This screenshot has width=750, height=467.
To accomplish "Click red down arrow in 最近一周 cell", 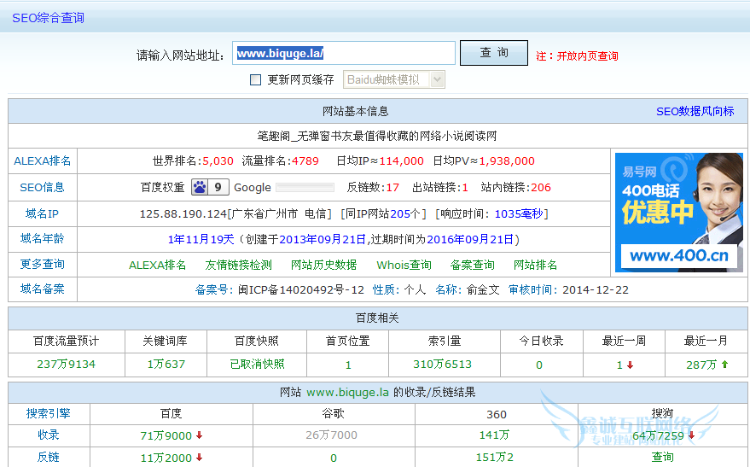I will pos(630,365).
